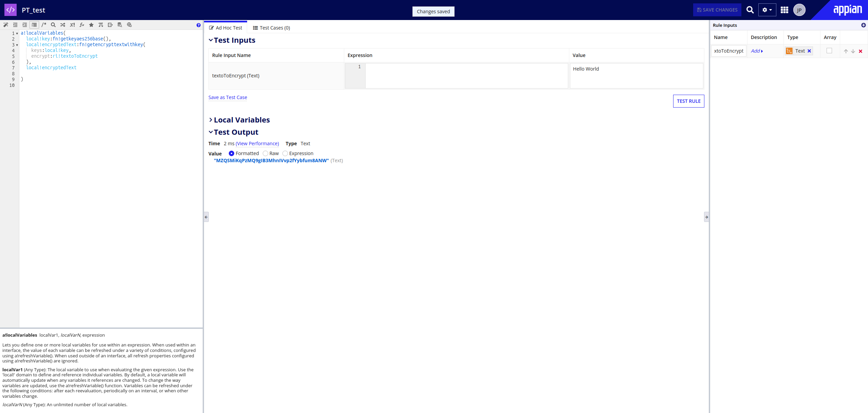Viewport: 868px width, 413px height.
Task: Click ri!textoToEncrypt in the code
Action: (x=75, y=56)
